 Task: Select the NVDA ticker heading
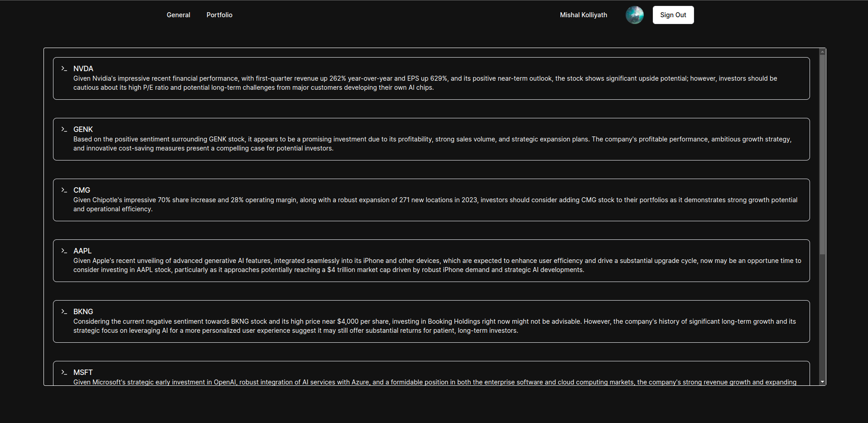coord(83,68)
